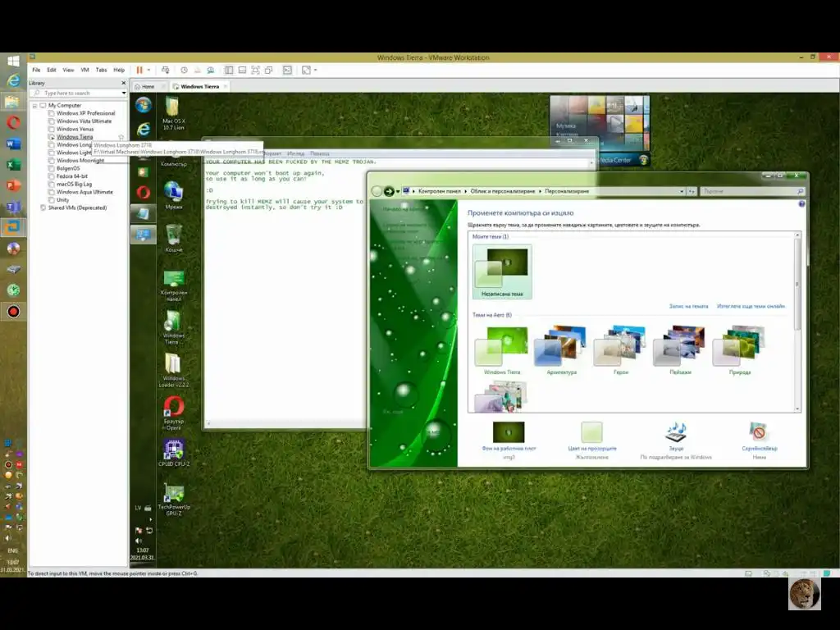Screen dimensions: 840x630
Task: Take a snapshot via the clock toolbar icon
Action: (184, 71)
